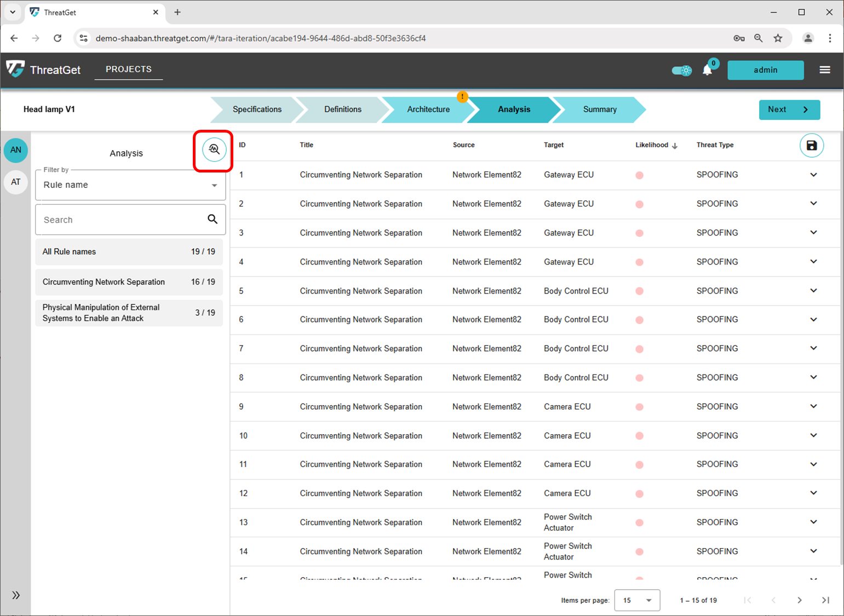Click the Next button
The image size is (844, 616).
click(789, 110)
